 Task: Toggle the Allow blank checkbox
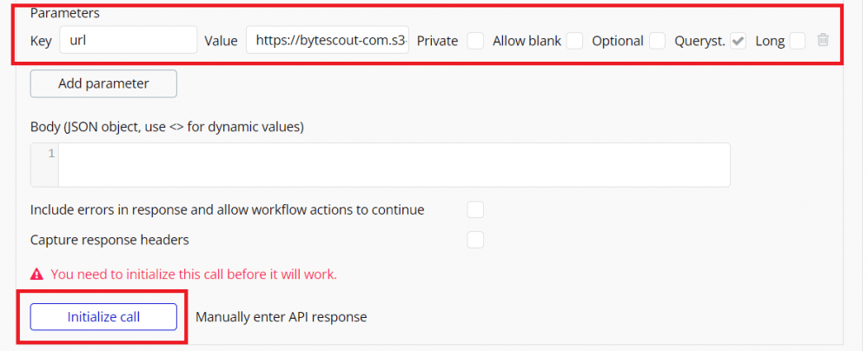(x=574, y=41)
